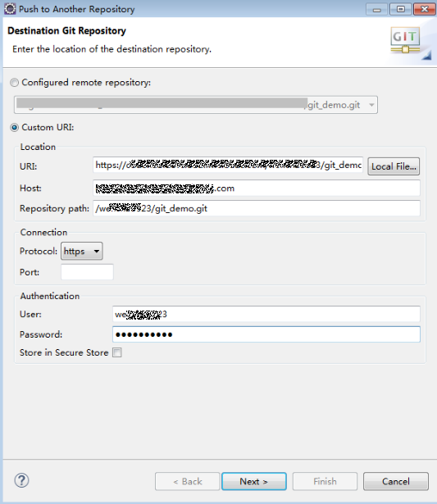The image size is (437, 504).
Task: Click the GIT logo in the header
Action: [x=405, y=40]
